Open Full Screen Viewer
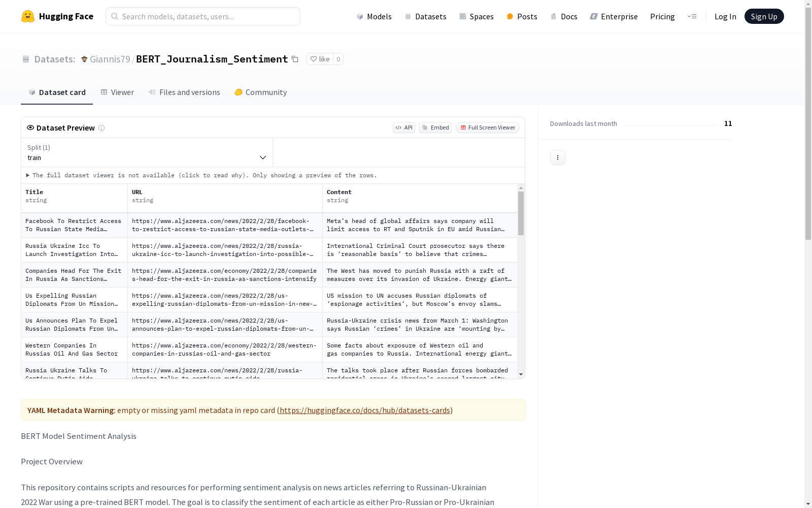The image size is (812, 508). tap(488, 128)
